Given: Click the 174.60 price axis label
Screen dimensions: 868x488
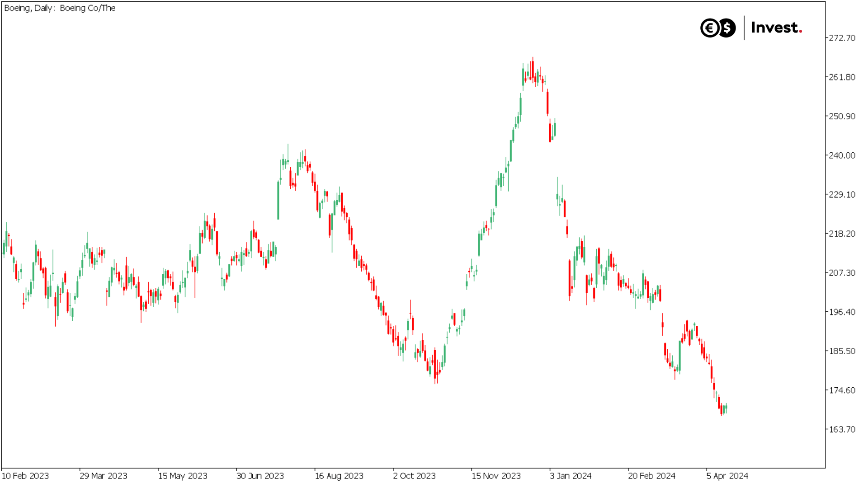Looking at the screenshot, I should click(x=842, y=390).
